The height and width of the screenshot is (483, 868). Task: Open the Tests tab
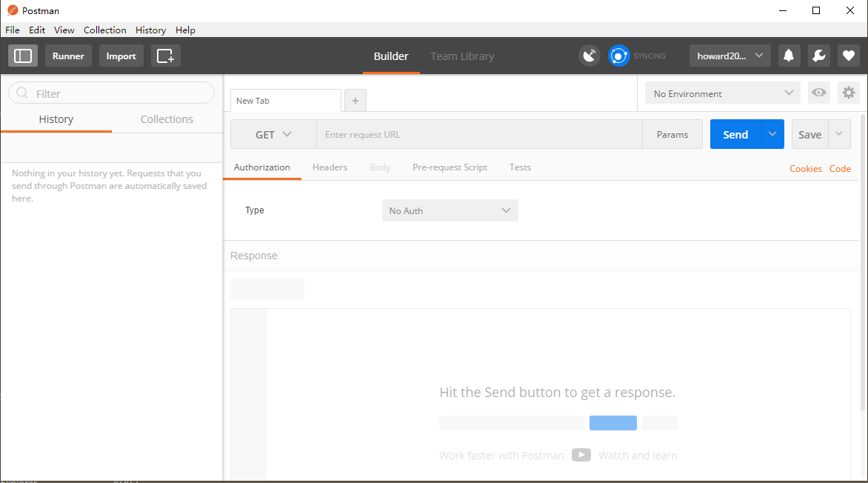(520, 167)
